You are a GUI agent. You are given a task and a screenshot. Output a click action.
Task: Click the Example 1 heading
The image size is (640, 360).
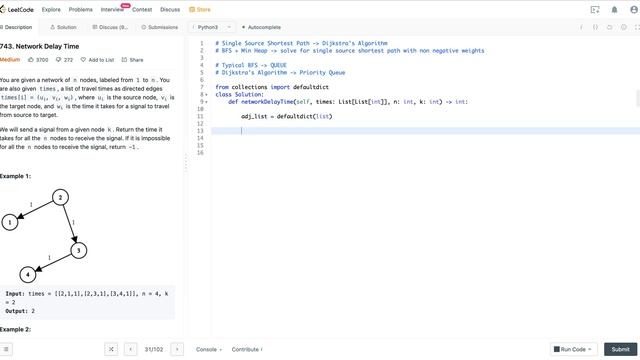pos(16,176)
